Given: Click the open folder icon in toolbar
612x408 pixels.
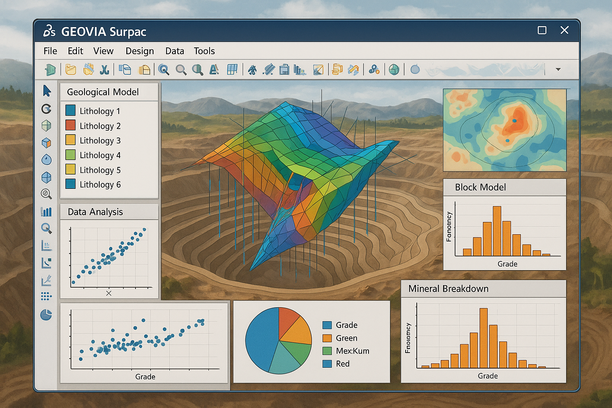Looking at the screenshot, I should coord(70,70).
